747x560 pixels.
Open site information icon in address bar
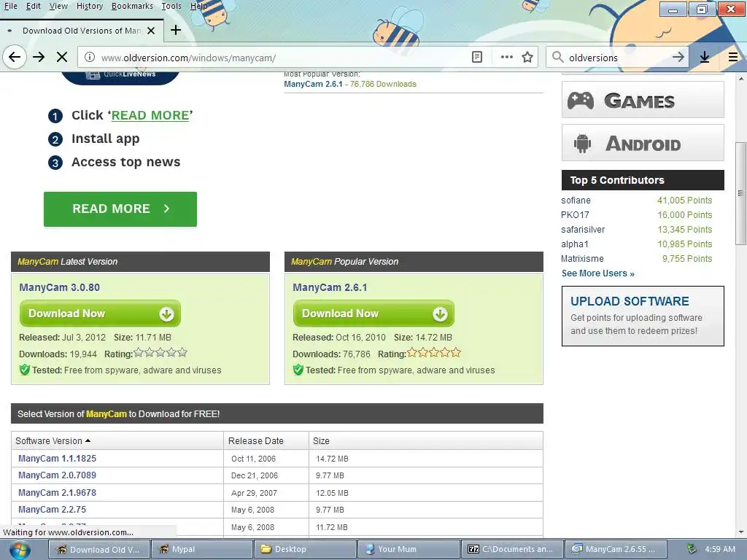pos(89,57)
